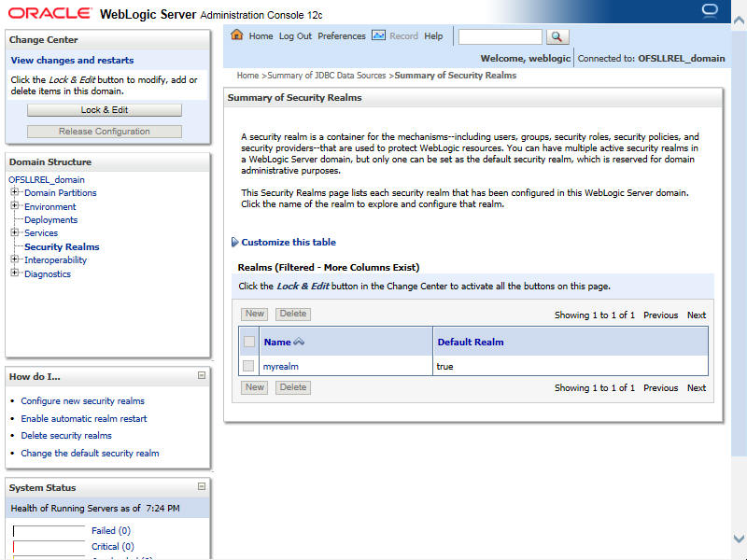Open Interoperability tree link
Viewport: 747px width, 560px height.
[x=56, y=260]
